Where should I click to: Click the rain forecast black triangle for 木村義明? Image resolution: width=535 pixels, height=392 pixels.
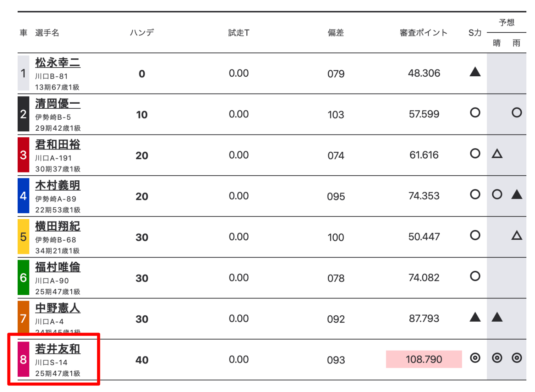coord(517,194)
